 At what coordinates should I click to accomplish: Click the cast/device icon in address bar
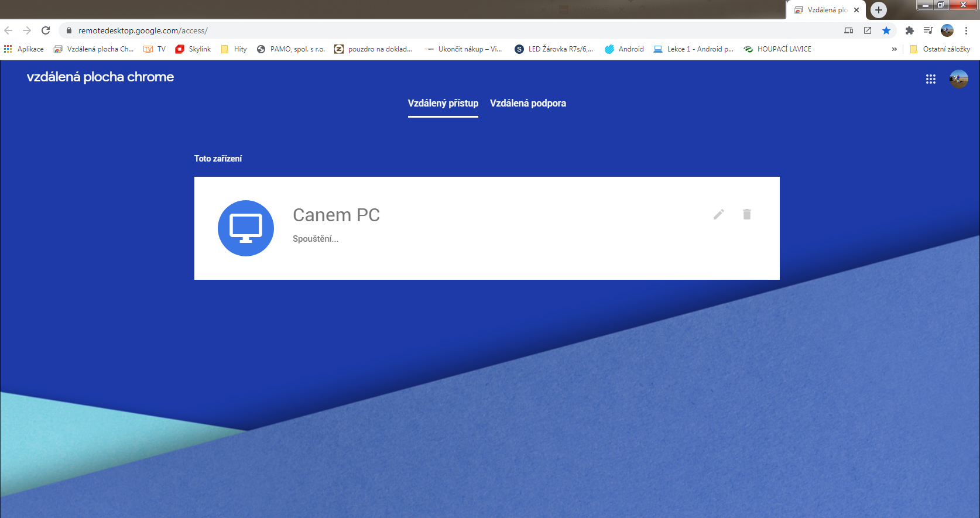click(849, 30)
